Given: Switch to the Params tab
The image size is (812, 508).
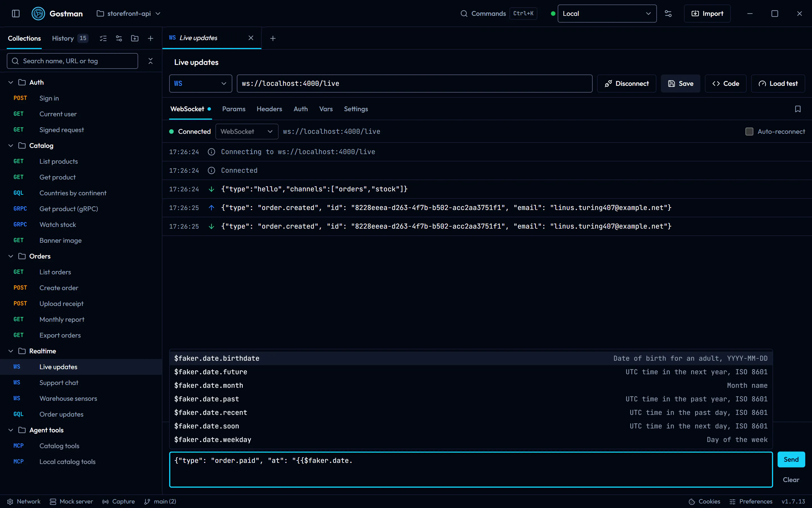Looking at the screenshot, I should click(233, 109).
